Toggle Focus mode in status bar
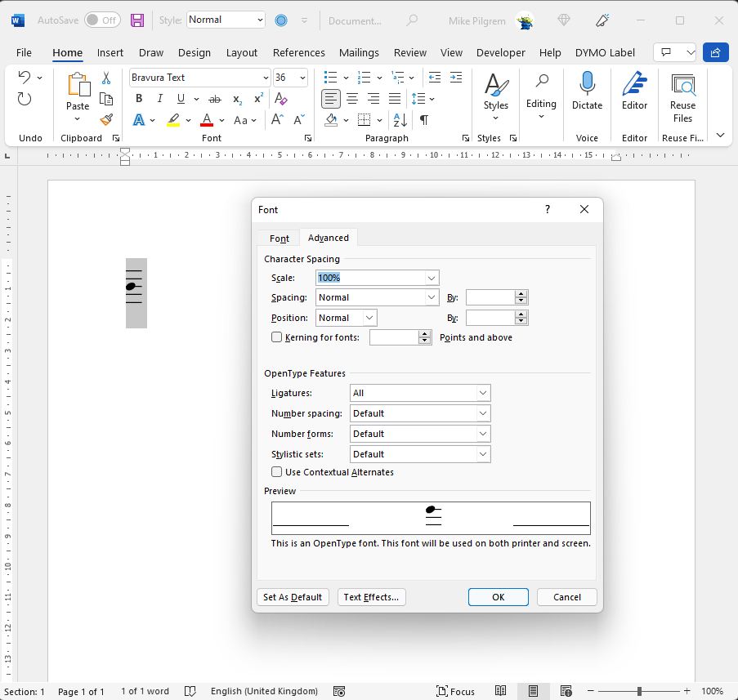 click(x=455, y=691)
